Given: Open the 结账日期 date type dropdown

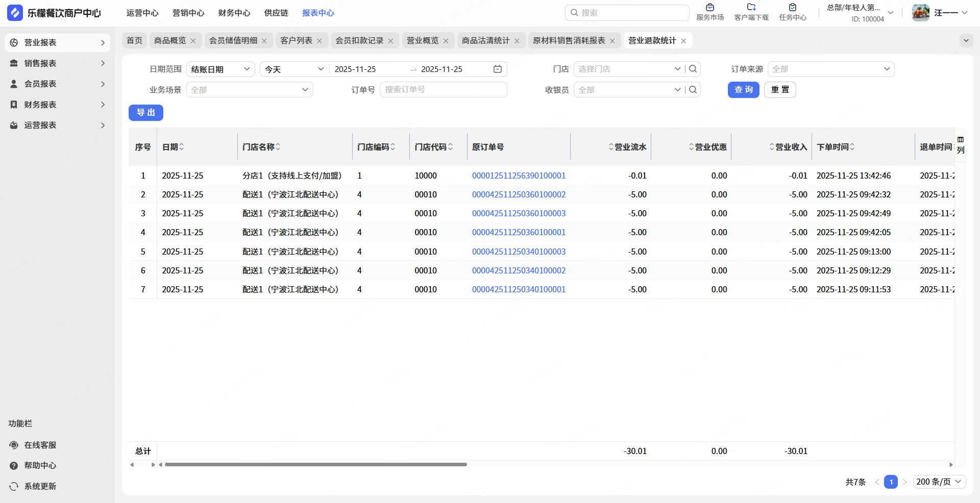Looking at the screenshot, I should coord(220,69).
